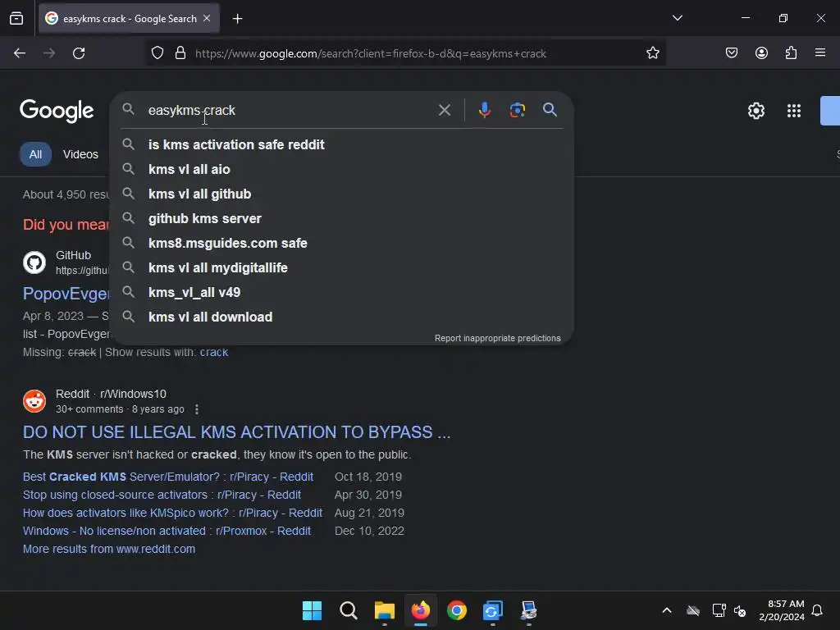Open Firefox account icon
The width and height of the screenshot is (840, 630).
click(761, 53)
